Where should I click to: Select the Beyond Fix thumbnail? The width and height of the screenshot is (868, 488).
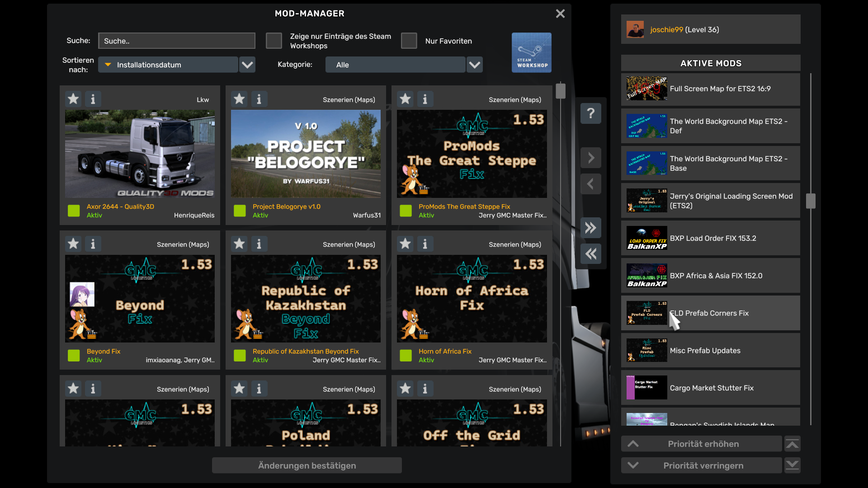pos(140,299)
